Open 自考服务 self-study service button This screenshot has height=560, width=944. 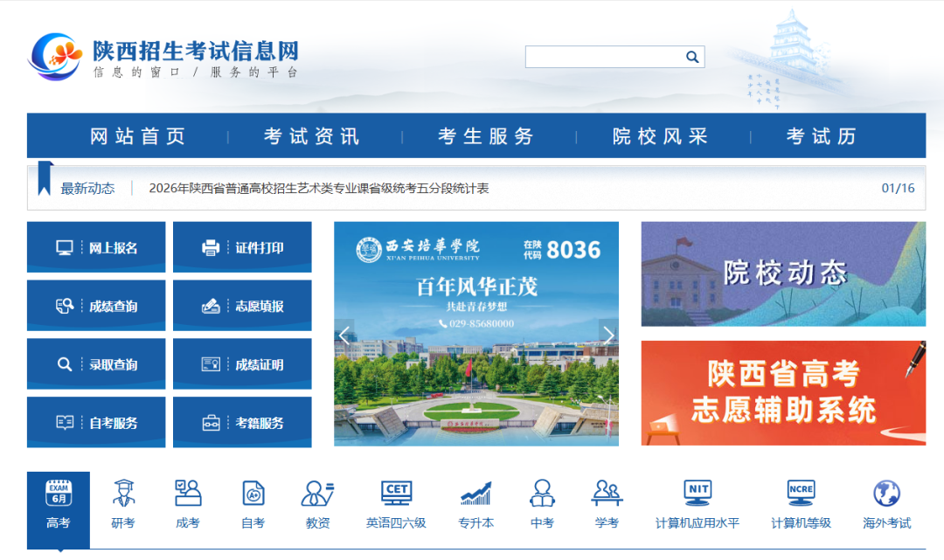(96, 422)
